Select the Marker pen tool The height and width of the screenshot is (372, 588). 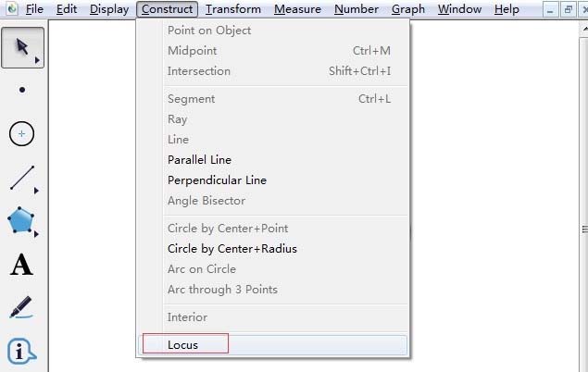point(21,307)
